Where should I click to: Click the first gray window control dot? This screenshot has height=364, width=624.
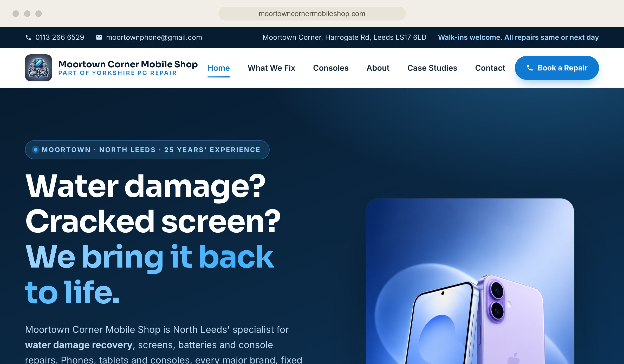(16, 14)
